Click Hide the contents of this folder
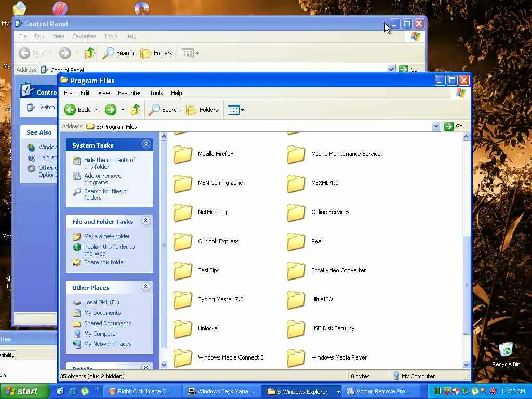Viewport: 532px width, 399px height. coord(110,163)
